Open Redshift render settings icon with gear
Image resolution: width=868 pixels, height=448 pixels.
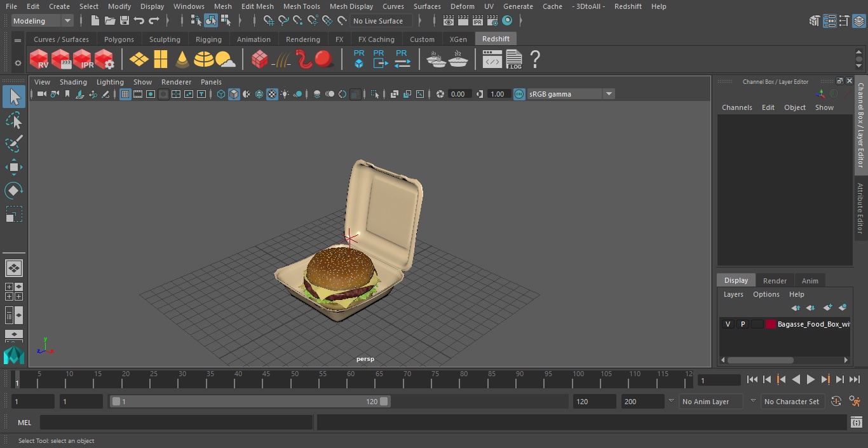[x=104, y=60]
